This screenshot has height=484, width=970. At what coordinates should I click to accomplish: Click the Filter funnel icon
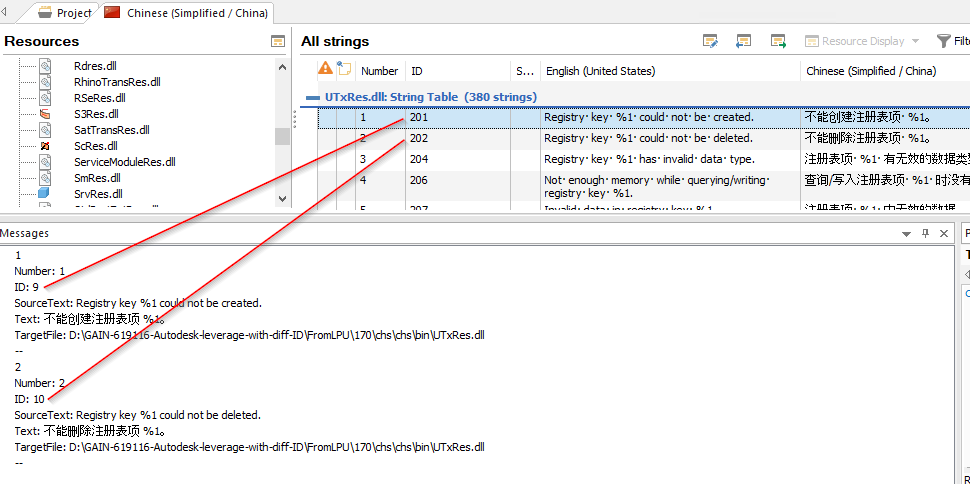pyautogui.click(x=943, y=41)
